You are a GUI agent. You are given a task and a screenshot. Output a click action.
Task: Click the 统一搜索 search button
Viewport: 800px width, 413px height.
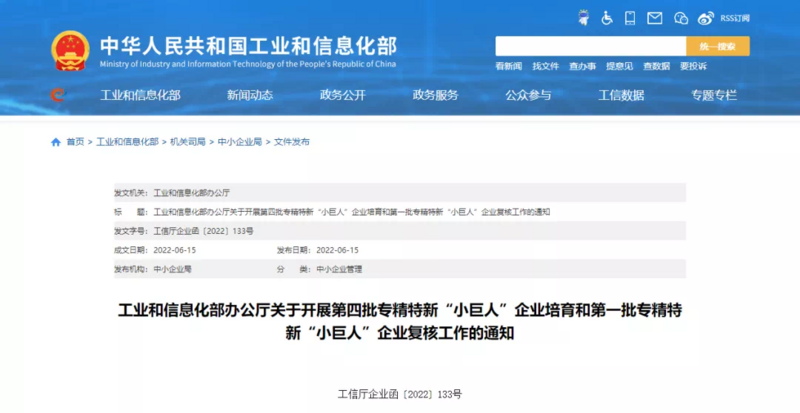tap(718, 46)
